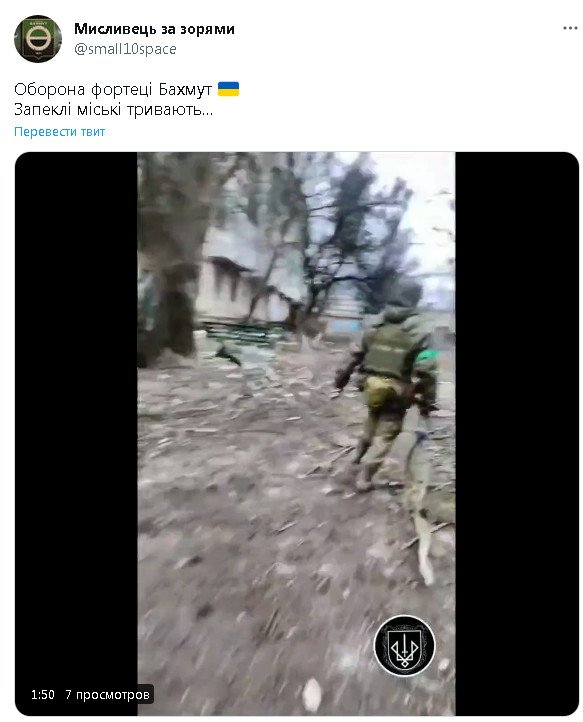Click the right black bar of video
Viewport: 583px width, 722px height.
click(x=517, y=433)
